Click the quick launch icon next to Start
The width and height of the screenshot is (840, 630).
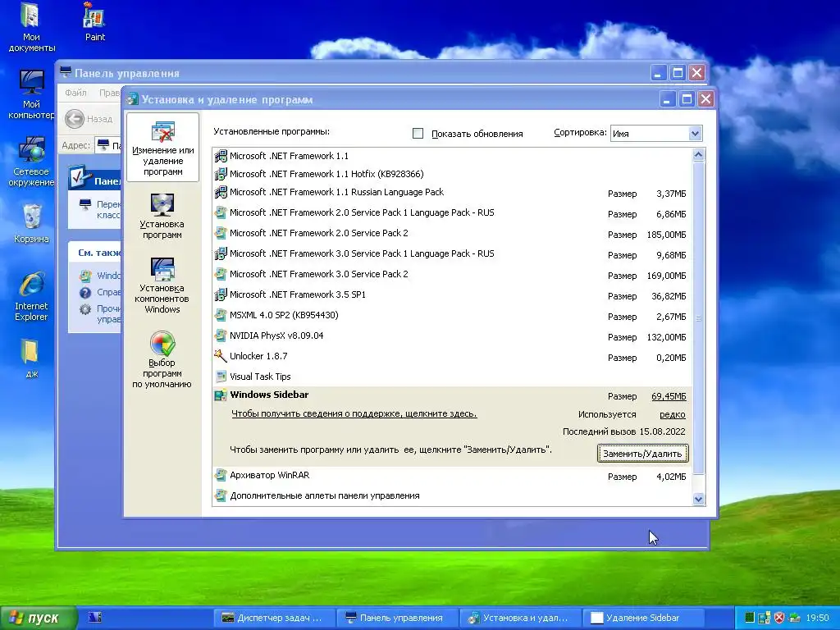(x=95, y=617)
